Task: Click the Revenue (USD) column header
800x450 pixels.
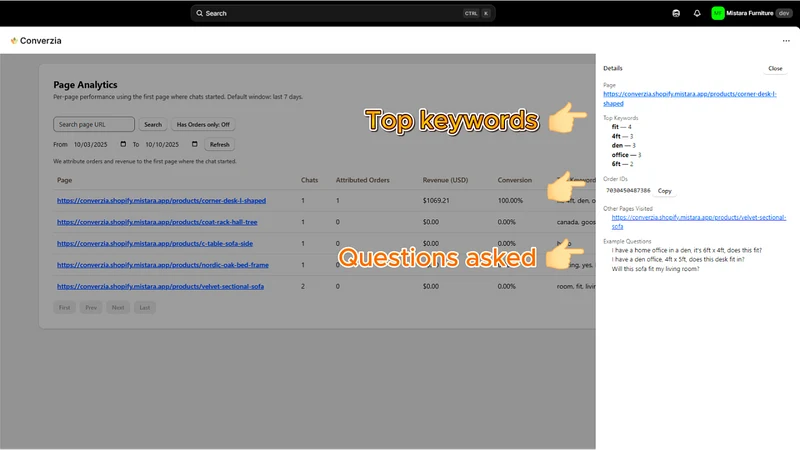Action: click(x=445, y=180)
